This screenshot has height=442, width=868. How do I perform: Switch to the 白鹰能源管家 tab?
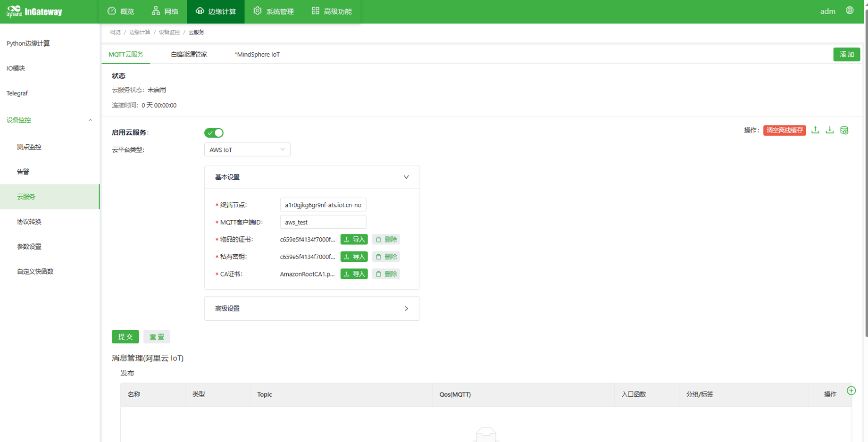pos(189,54)
